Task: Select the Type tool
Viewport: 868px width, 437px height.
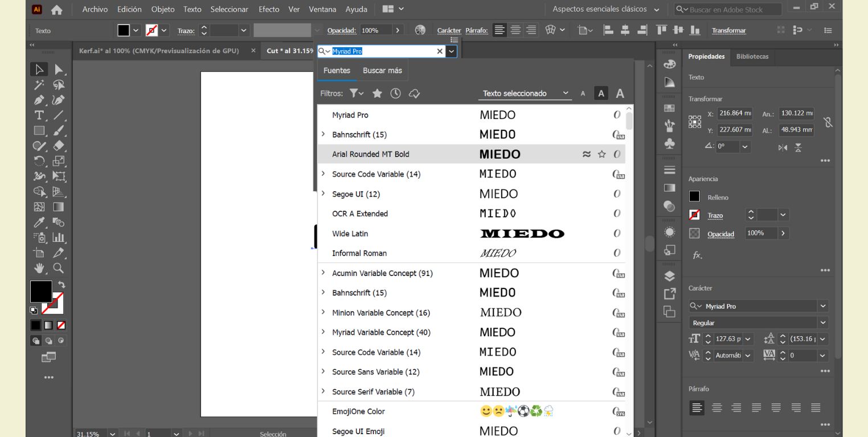Action: pos(39,116)
